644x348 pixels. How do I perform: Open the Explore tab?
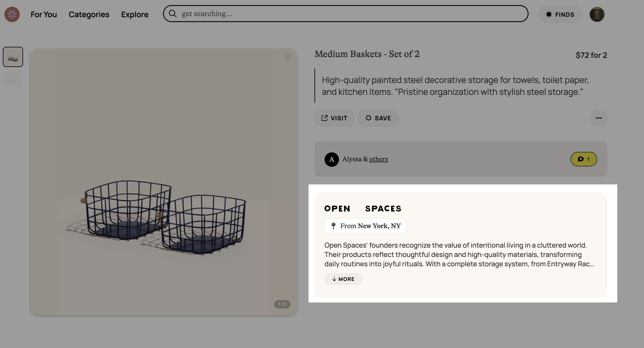coord(135,14)
